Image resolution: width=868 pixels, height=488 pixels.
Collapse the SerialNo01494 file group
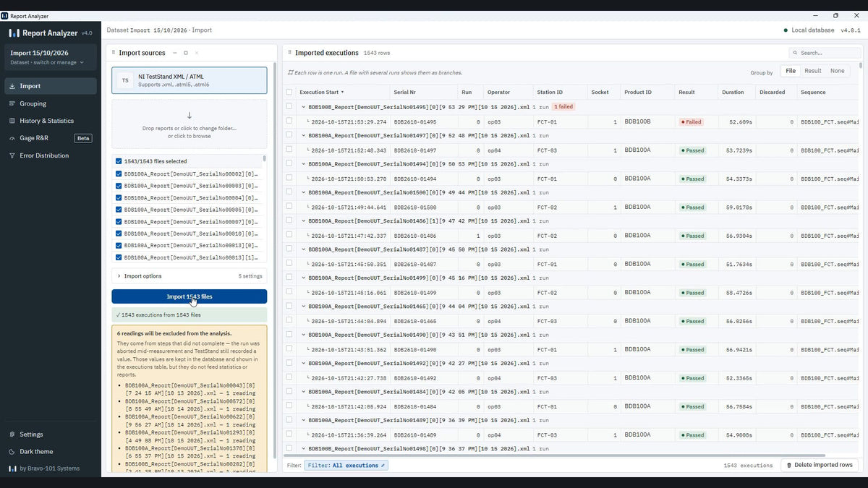[304, 163]
